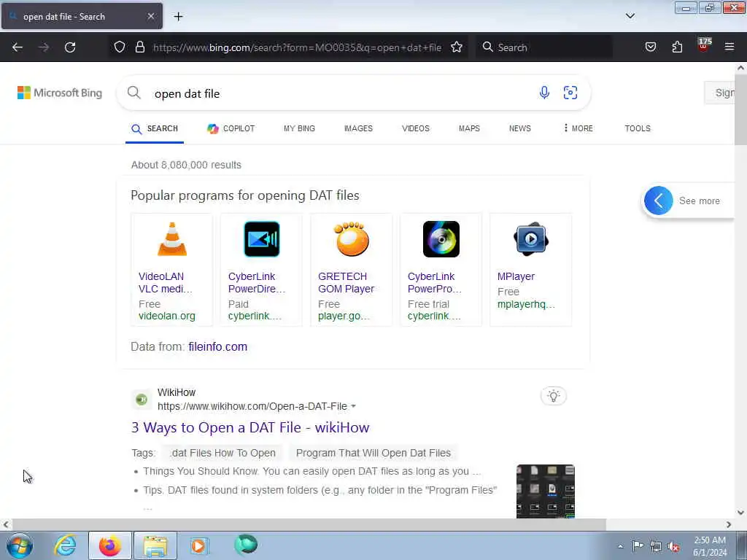Open fileinfo.com data source link
The height and width of the screenshot is (560, 747).
coord(217,346)
